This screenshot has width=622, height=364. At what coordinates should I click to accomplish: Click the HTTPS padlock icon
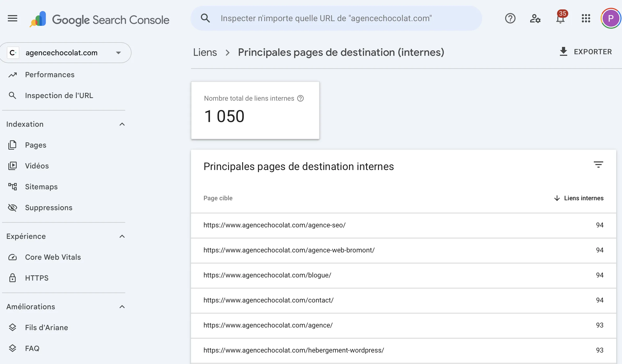click(x=13, y=278)
